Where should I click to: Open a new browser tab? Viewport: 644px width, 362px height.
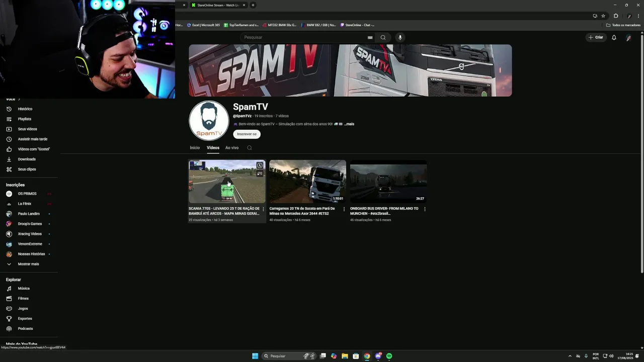[253, 5]
